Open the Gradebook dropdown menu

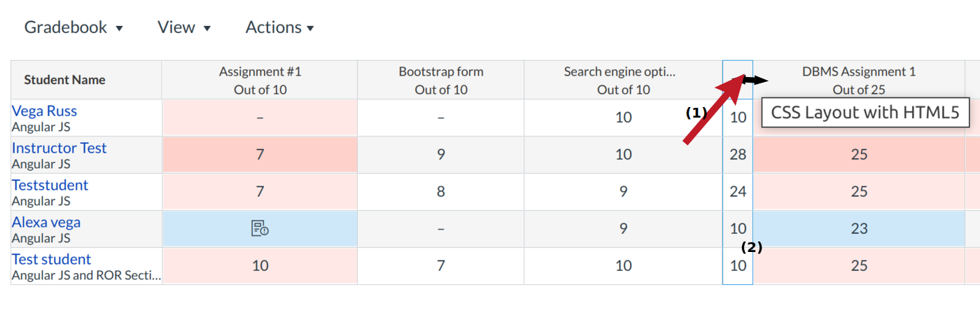pos(73,27)
